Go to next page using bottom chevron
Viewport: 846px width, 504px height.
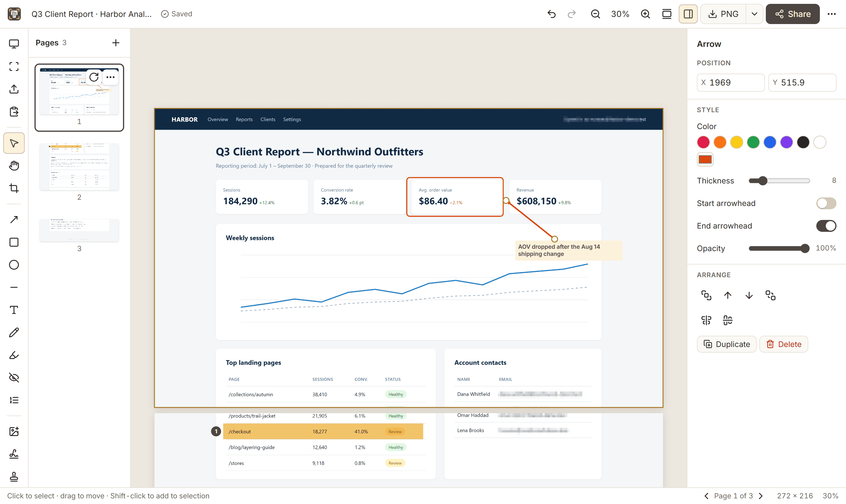point(761,496)
